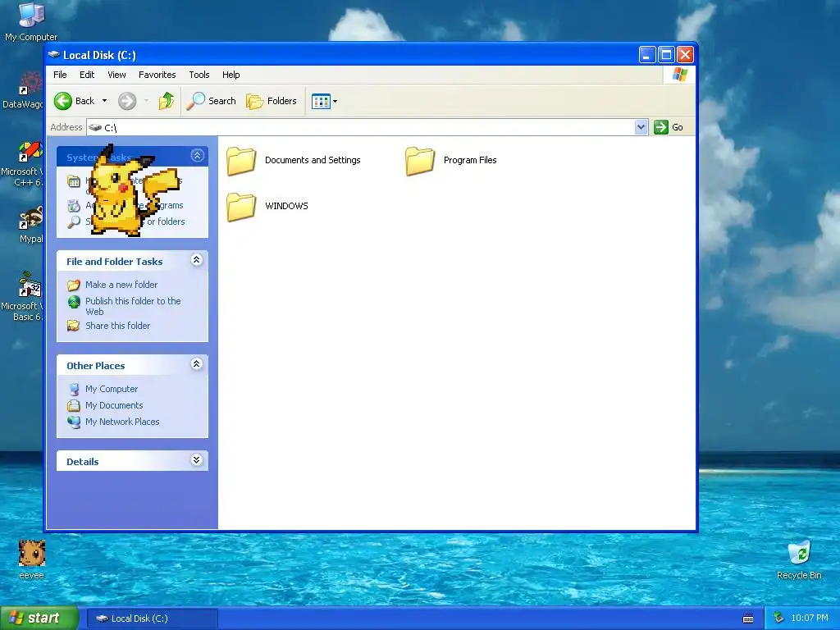Click the Publish to Web globe icon
This screenshot has height=630, width=840.
[73, 302]
